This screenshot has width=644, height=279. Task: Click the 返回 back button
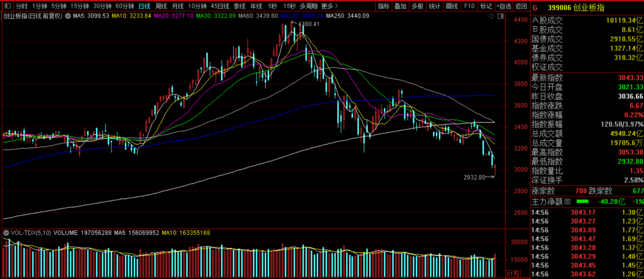coord(521,7)
